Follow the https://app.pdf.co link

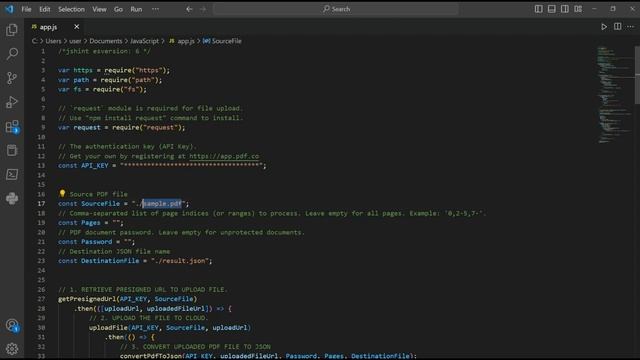pos(224,156)
